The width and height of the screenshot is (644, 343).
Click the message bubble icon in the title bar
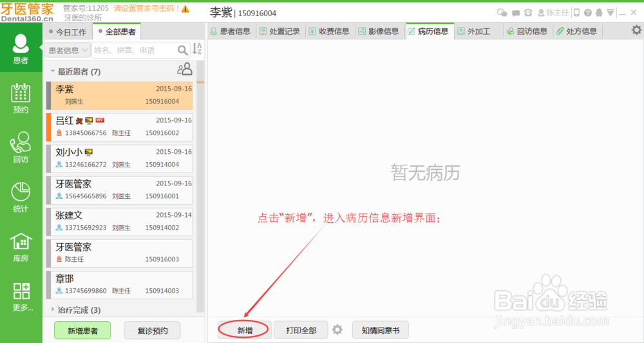tap(516, 13)
